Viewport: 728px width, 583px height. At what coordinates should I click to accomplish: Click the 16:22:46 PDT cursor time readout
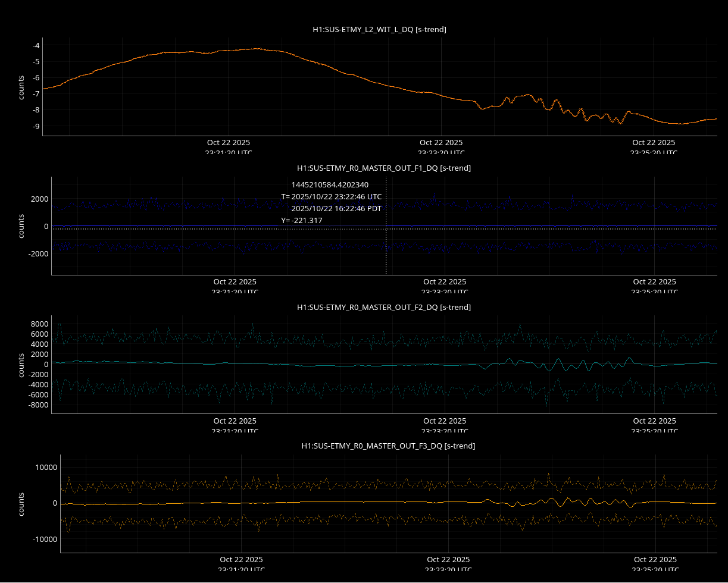click(x=336, y=208)
